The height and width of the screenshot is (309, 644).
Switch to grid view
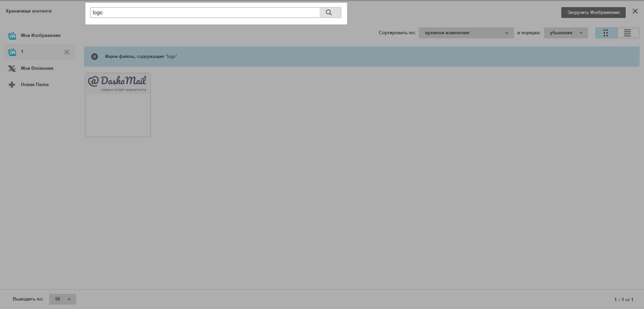(x=606, y=33)
